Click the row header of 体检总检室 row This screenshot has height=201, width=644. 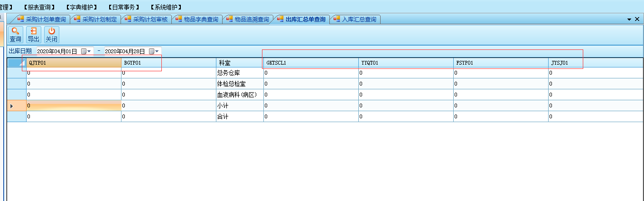17,84
